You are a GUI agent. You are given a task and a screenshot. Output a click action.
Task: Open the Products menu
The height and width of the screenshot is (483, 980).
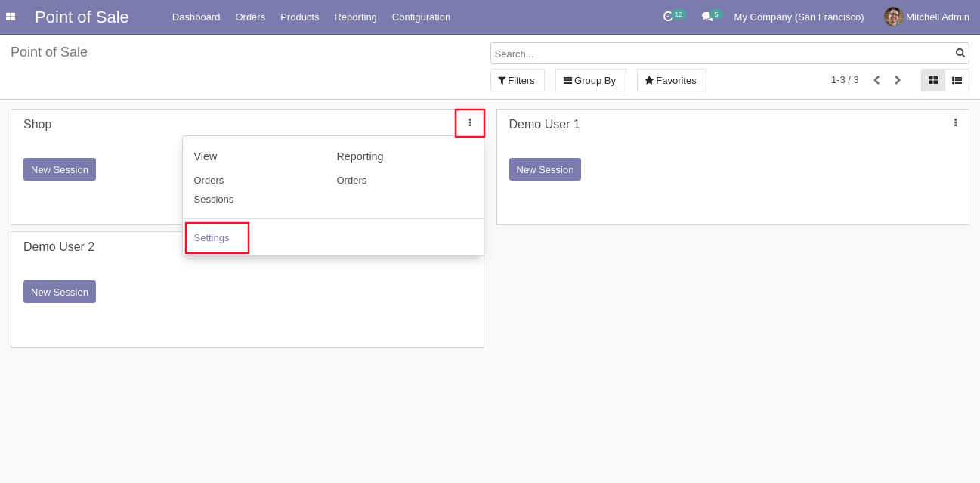[x=300, y=17]
